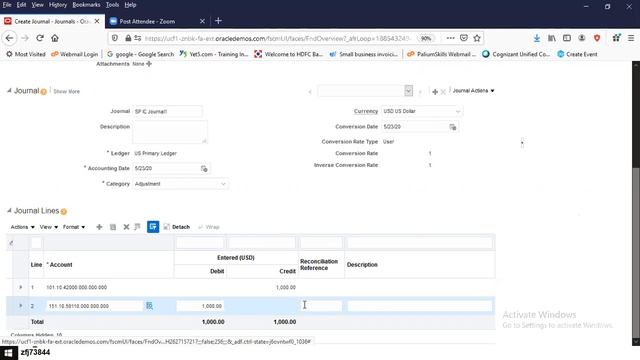Switch to Post Attendee - Zoom tab
This screenshot has height=360, width=640.
tap(157, 21)
